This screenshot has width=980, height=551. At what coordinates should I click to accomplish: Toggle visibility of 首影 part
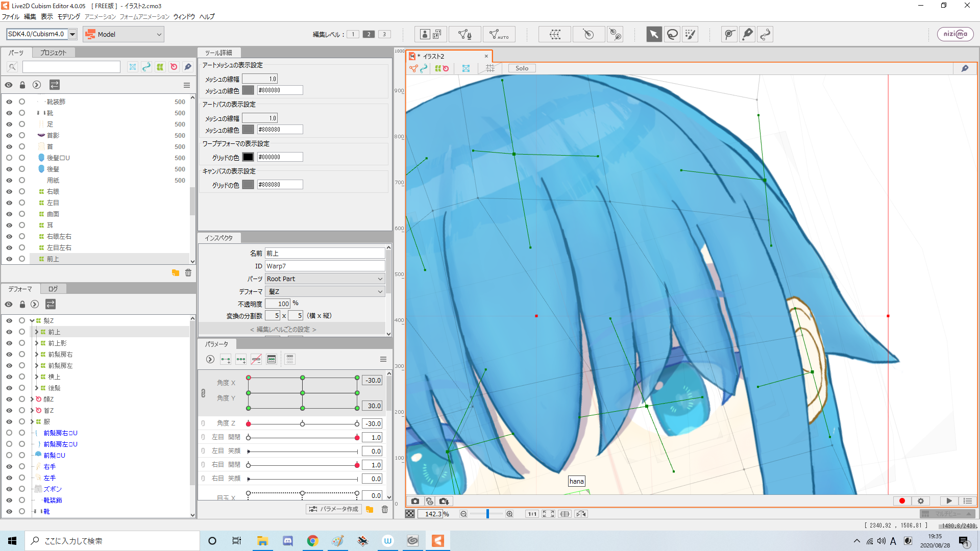tap(9, 136)
